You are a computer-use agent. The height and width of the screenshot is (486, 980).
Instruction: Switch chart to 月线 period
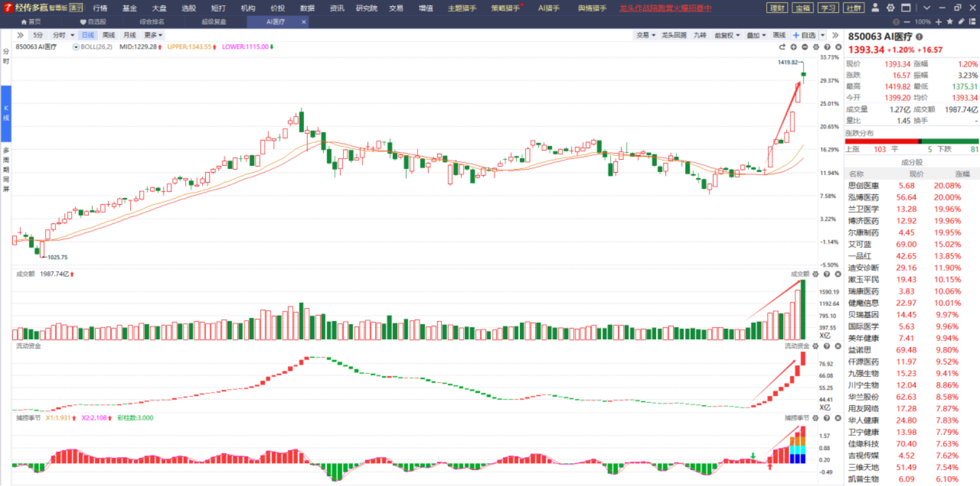pos(130,35)
